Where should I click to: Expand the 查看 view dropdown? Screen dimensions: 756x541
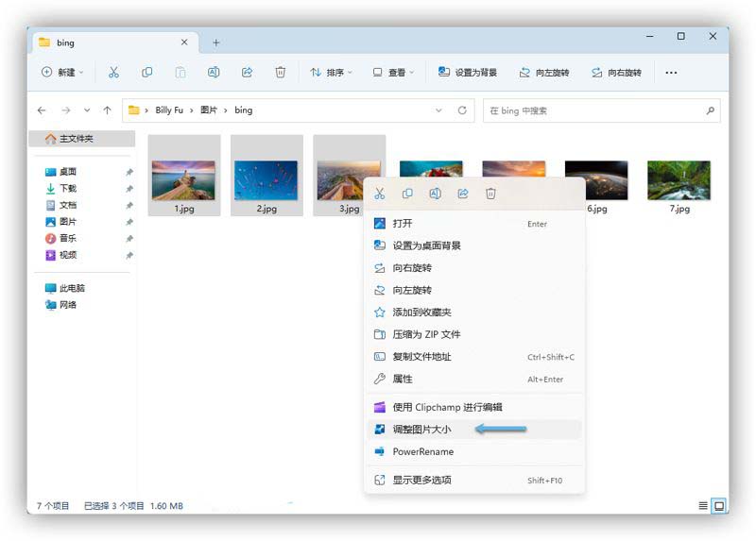click(x=393, y=73)
